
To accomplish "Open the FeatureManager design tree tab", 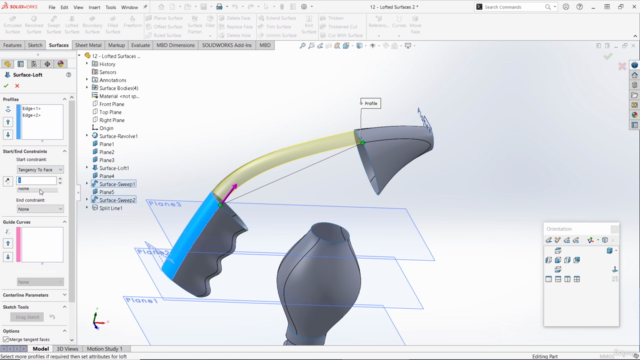I will (7, 64).
